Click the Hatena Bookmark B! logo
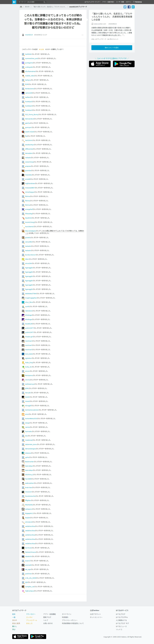The width and height of the screenshot is (154, 644). 14,2
